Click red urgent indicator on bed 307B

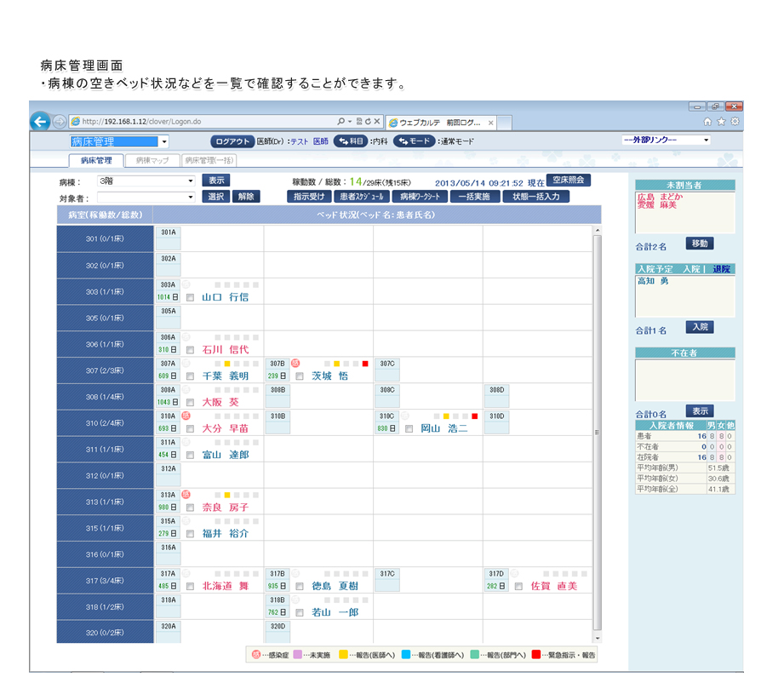point(365,364)
